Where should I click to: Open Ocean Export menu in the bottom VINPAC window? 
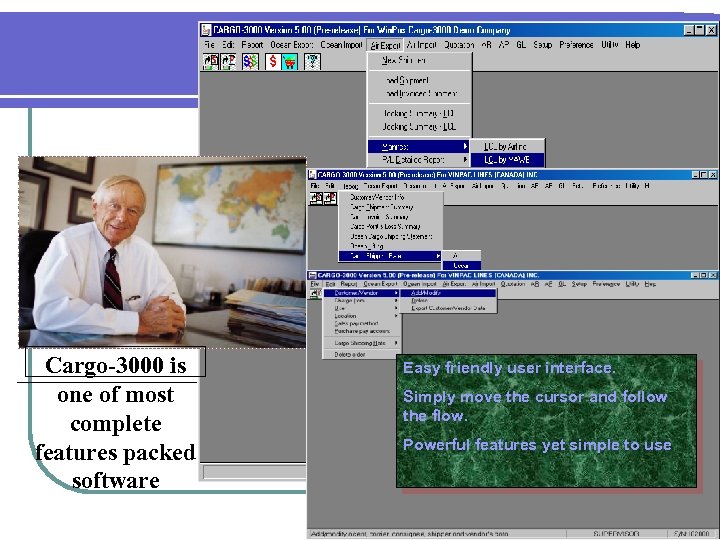pos(380,284)
